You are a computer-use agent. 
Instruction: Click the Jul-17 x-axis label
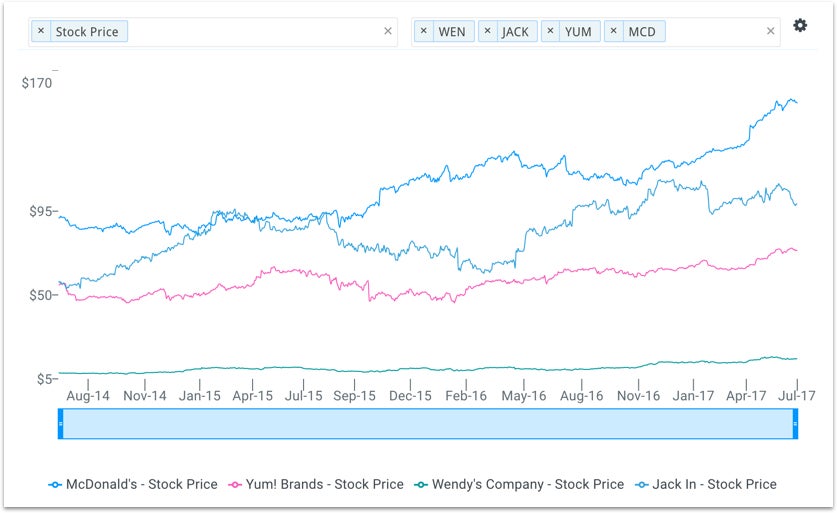tap(797, 396)
